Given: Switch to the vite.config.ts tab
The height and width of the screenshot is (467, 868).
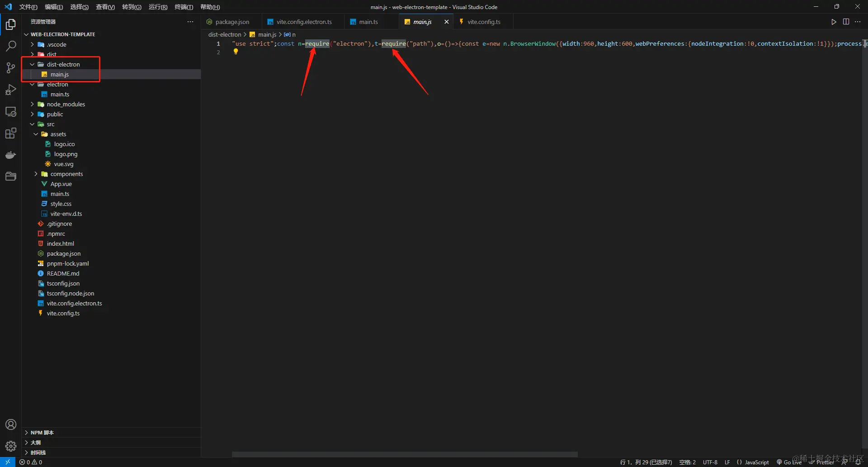Looking at the screenshot, I should 484,22.
